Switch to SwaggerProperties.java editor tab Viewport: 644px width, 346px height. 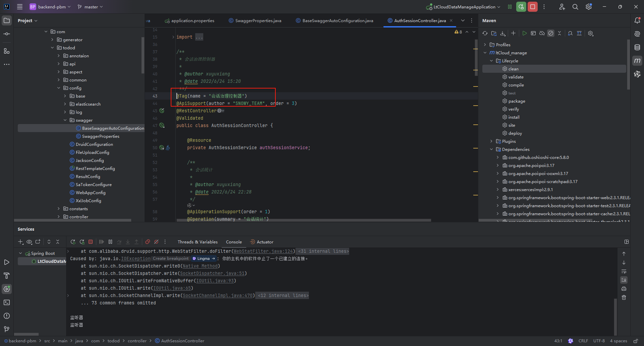tap(255, 20)
